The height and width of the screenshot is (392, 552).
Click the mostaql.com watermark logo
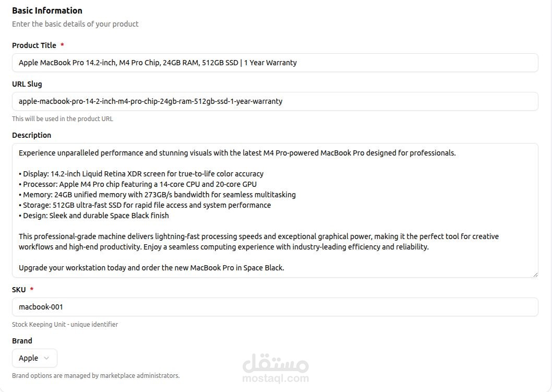pyautogui.click(x=275, y=369)
